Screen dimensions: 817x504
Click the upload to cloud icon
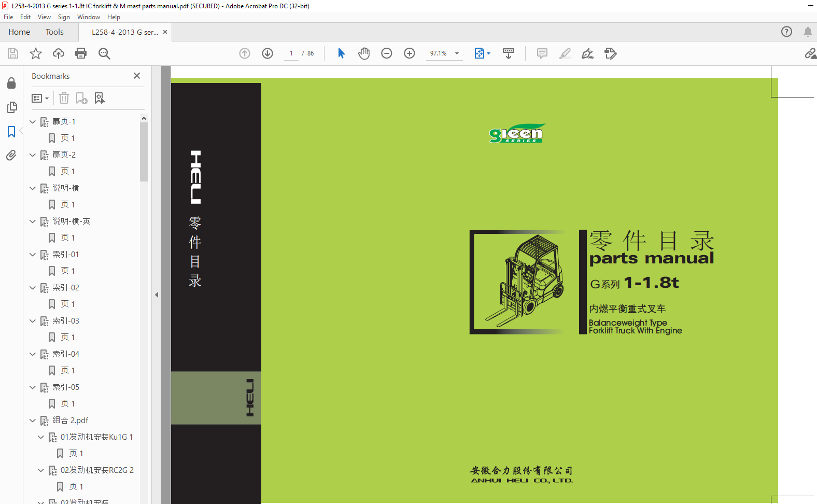[59, 53]
